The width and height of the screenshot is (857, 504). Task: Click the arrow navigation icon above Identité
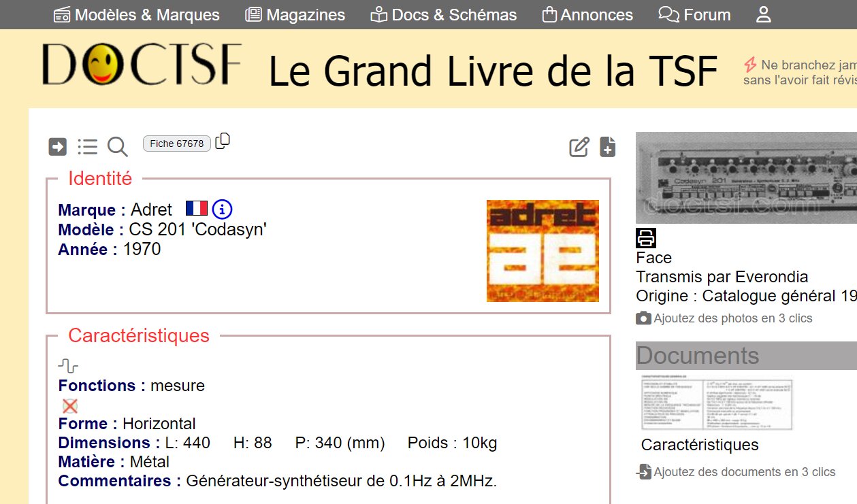[58, 146]
